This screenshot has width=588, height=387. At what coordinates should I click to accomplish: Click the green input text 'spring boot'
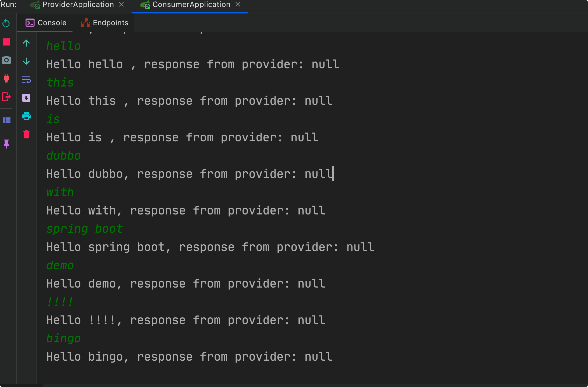coord(85,229)
